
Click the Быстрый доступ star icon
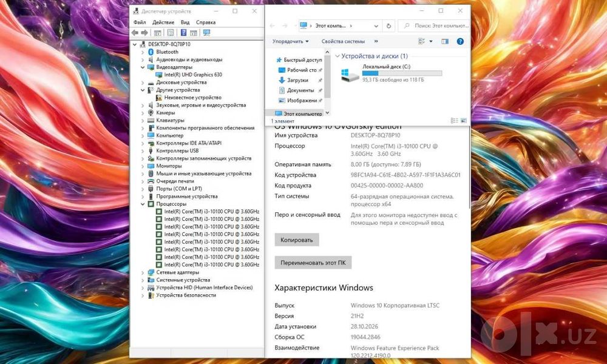click(x=279, y=60)
